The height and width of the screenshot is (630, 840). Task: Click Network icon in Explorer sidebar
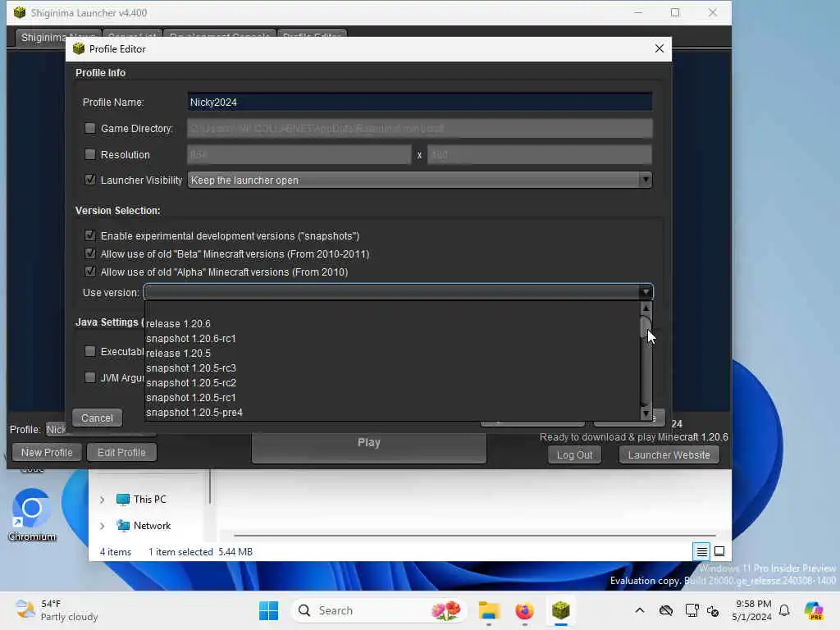tap(123, 526)
